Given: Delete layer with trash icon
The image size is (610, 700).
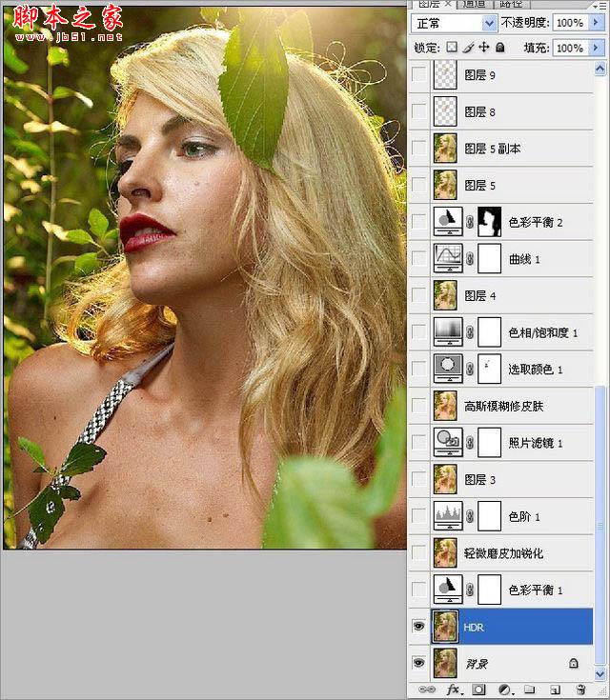Looking at the screenshot, I should pos(580,690).
